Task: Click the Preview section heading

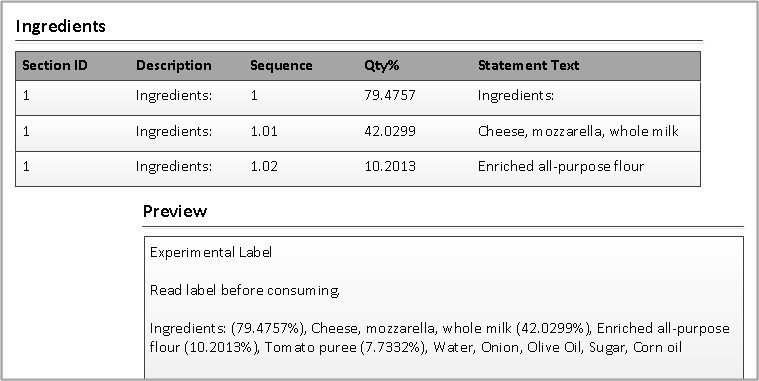Action: (175, 211)
